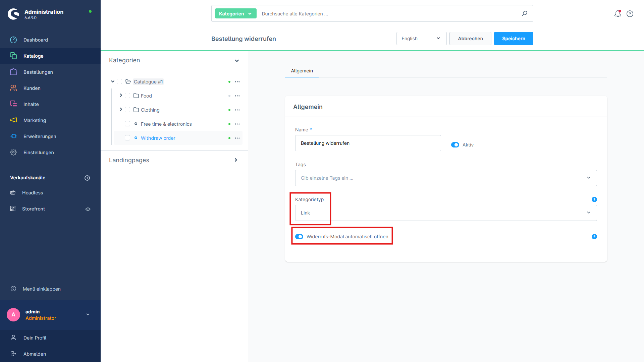Screen dimensions: 644x362
Task: Click the Speichern button
Action: pos(513,39)
